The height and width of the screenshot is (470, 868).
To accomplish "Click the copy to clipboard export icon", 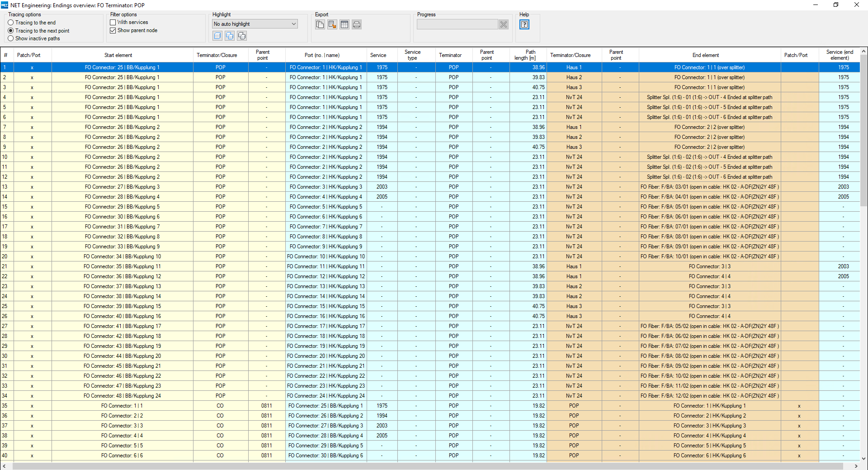I will point(320,25).
